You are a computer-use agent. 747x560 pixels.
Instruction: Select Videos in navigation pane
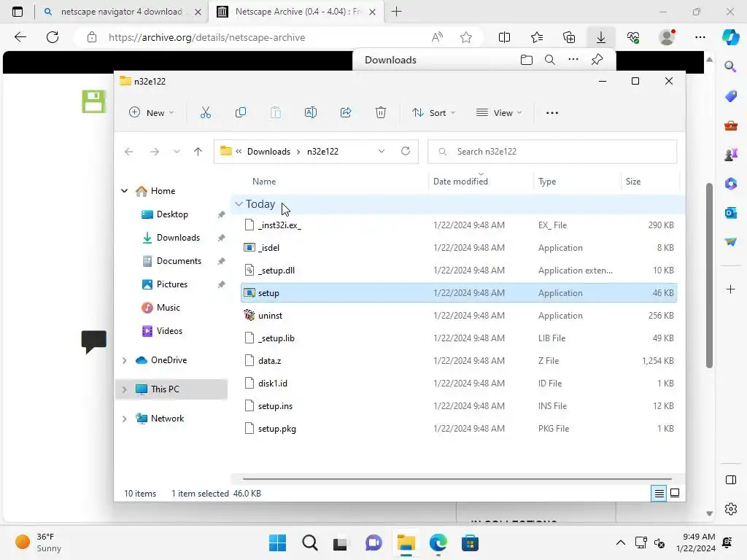(x=169, y=331)
